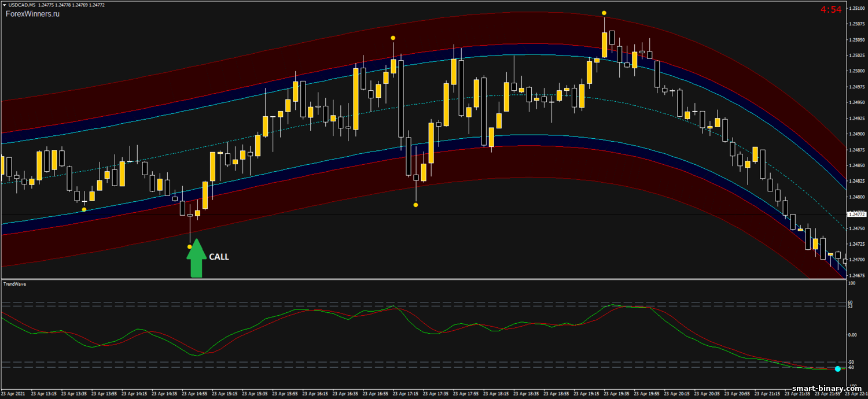The width and height of the screenshot is (868, 399).
Task: Click the yellow dot above the highest candle
Action: 604,13
